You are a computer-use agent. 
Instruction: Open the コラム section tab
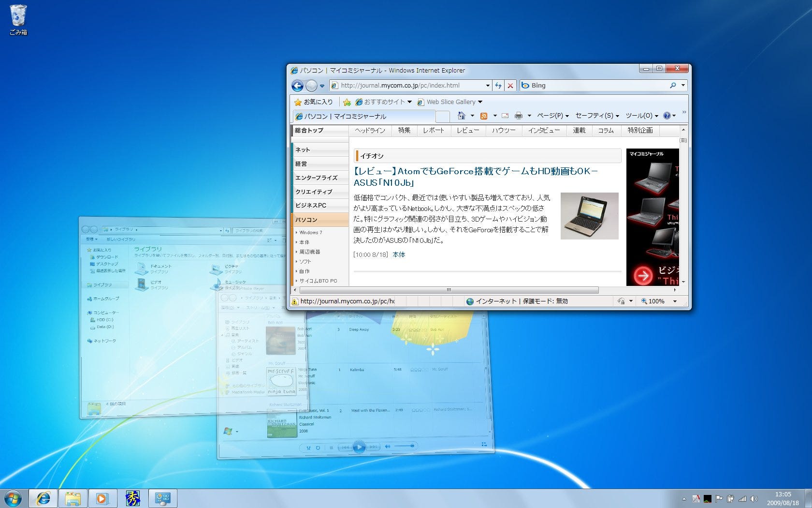click(606, 131)
